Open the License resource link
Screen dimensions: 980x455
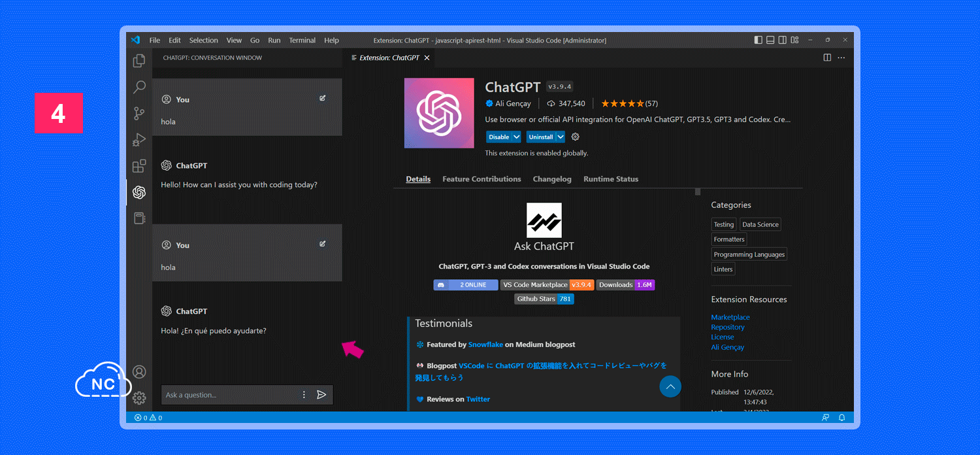point(723,337)
